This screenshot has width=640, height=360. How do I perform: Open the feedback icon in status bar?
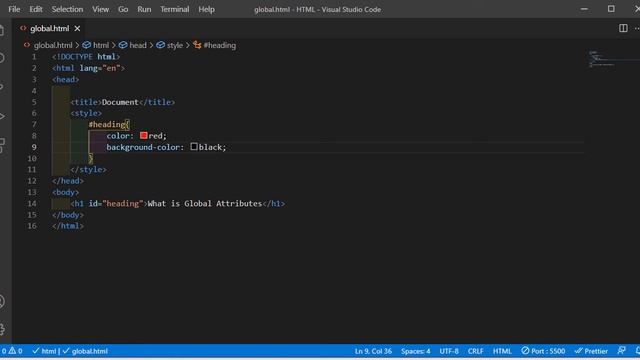621,351
